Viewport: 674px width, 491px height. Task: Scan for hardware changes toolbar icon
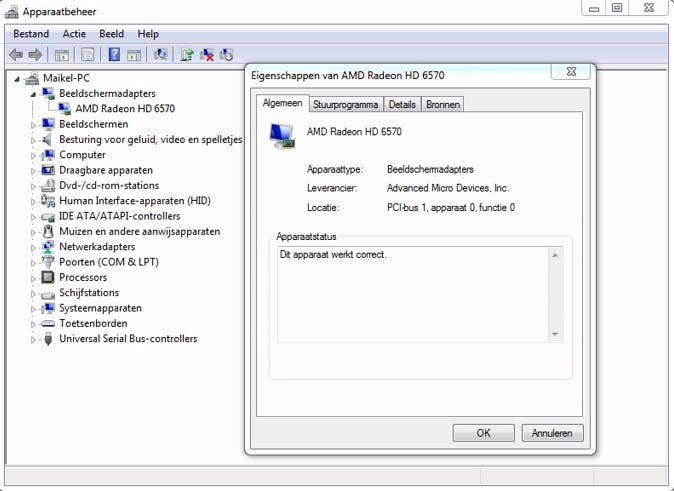pyautogui.click(x=160, y=55)
